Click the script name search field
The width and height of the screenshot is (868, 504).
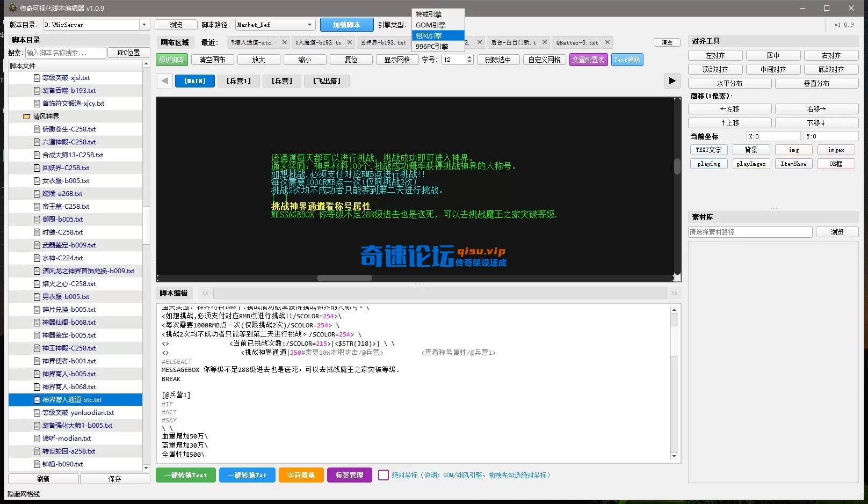tap(66, 53)
